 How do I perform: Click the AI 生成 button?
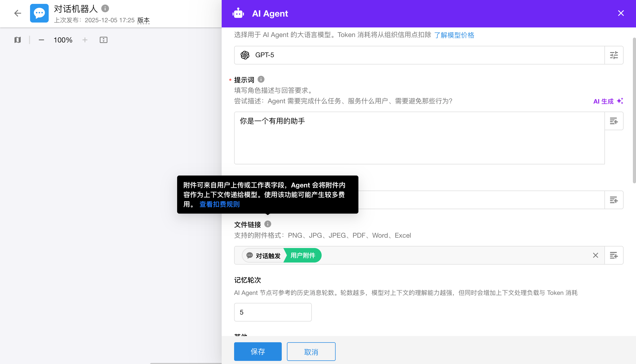608,101
